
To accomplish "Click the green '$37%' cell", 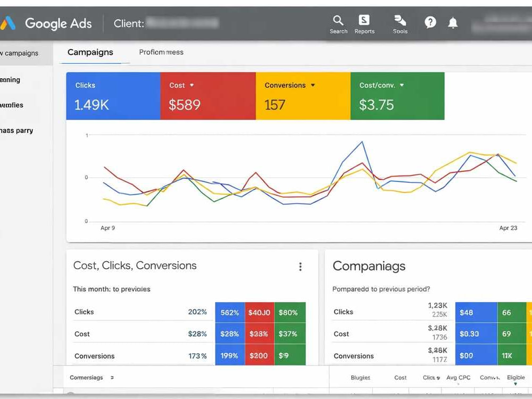I will tap(290, 334).
